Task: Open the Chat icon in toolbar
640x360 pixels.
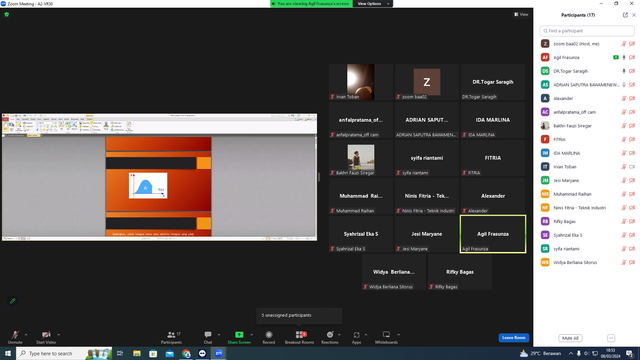Action: (x=208, y=335)
